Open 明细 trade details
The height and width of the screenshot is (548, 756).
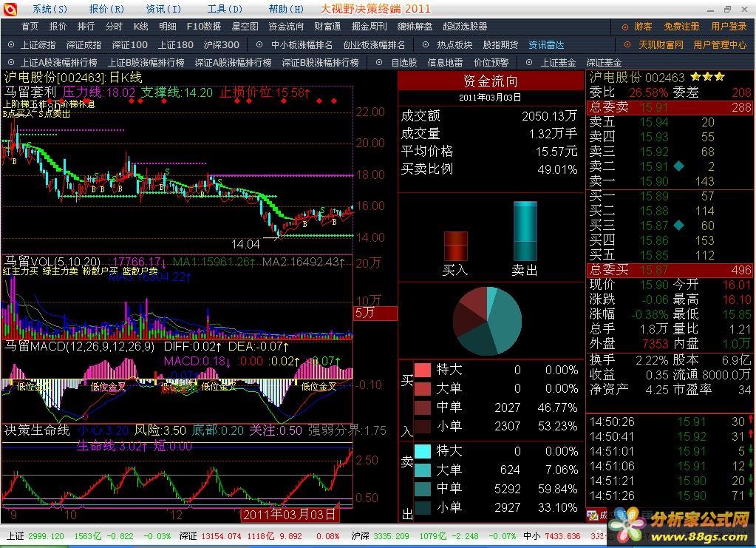(x=168, y=27)
